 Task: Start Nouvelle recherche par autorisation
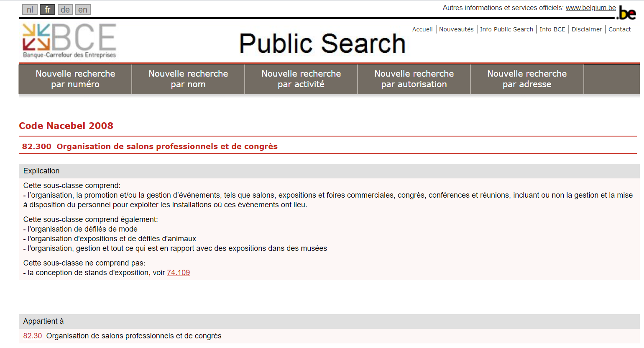click(414, 79)
